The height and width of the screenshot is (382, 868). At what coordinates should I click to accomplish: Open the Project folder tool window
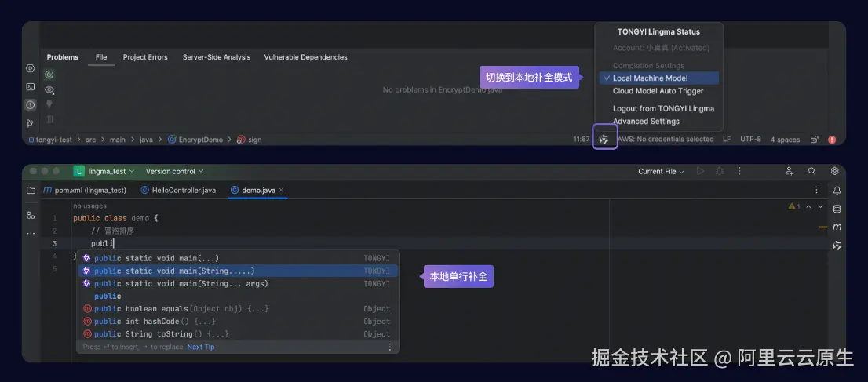31,191
